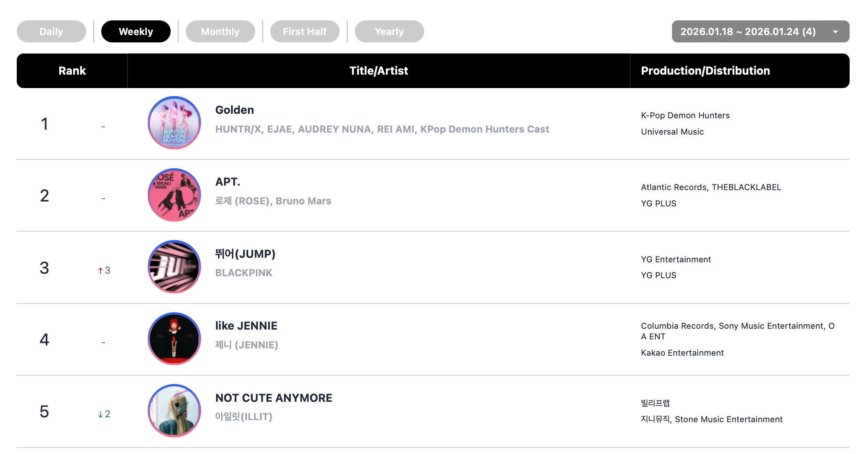The height and width of the screenshot is (454, 868).
Task: Open the Golden song title link
Action: click(x=235, y=110)
